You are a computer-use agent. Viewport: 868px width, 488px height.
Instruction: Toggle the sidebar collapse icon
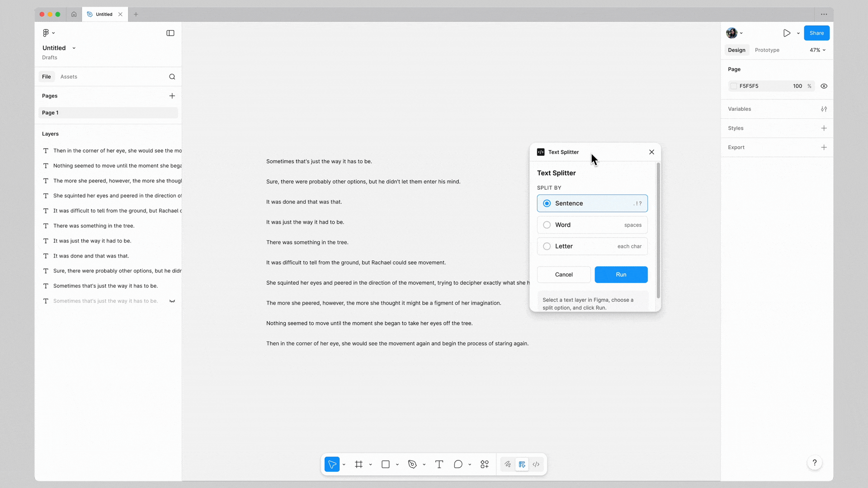[x=170, y=33]
